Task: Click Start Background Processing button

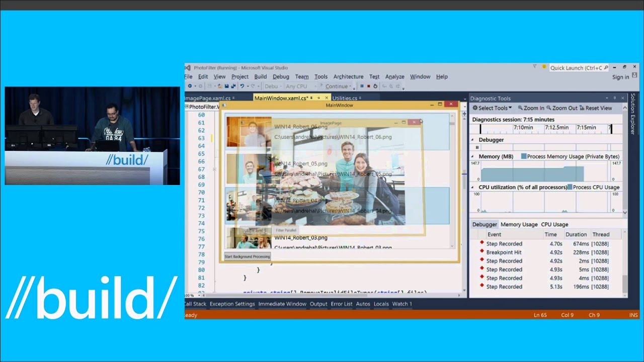Action: [x=247, y=256]
